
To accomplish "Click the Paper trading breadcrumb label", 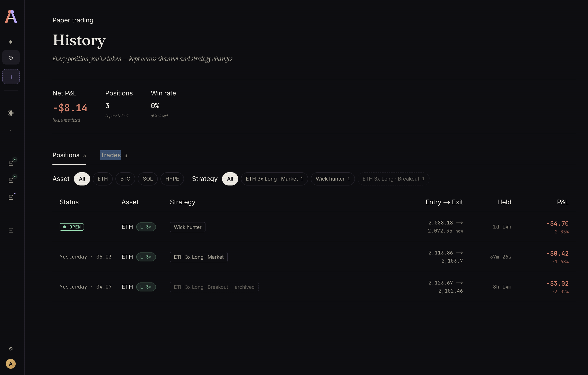I will click(x=73, y=20).
